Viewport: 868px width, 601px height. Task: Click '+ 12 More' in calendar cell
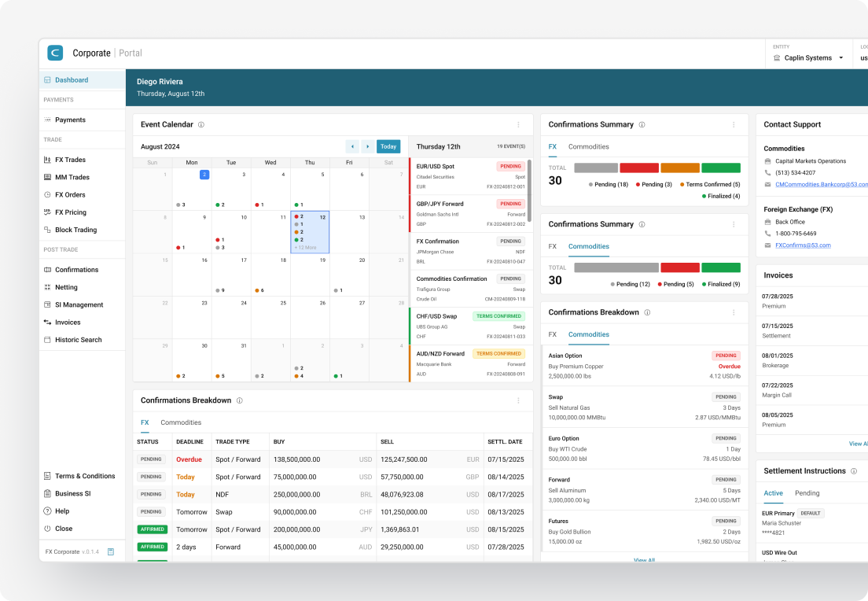pyautogui.click(x=306, y=248)
